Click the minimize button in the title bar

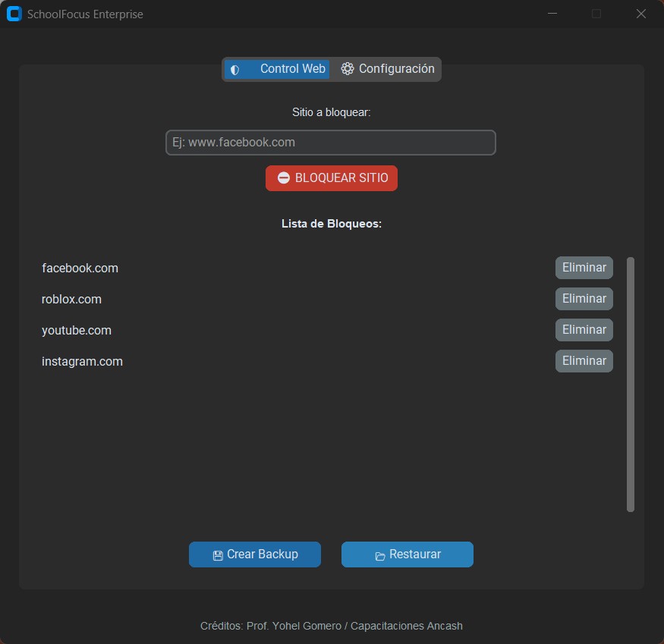click(552, 13)
